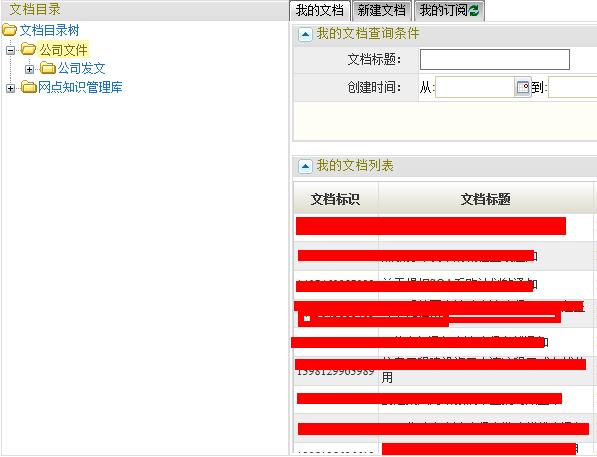The width and height of the screenshot is (597, 457).
Task: Click the 文档标题 search input field
Action: click(495, 59)
